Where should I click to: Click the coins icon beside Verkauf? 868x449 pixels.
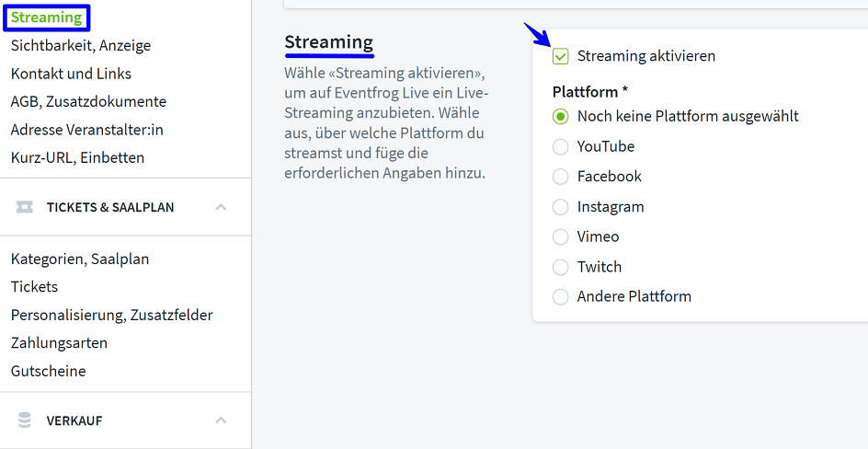click(x=25, y=420)
